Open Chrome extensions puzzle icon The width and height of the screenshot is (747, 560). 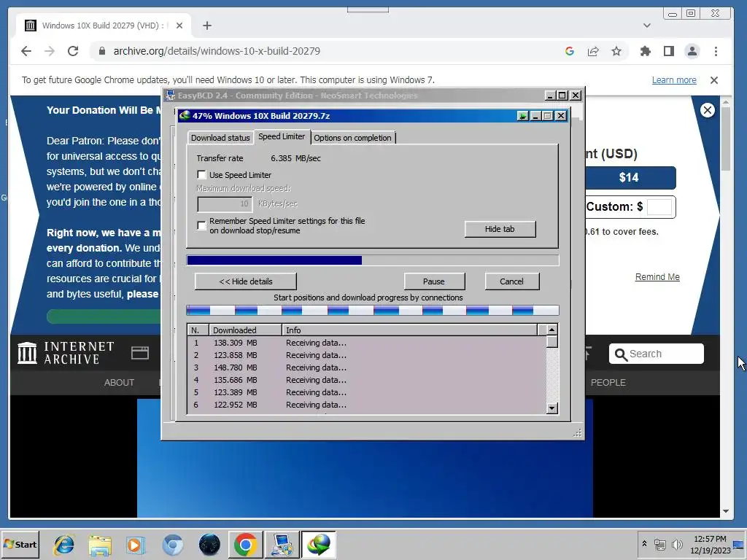pos(646,51)
